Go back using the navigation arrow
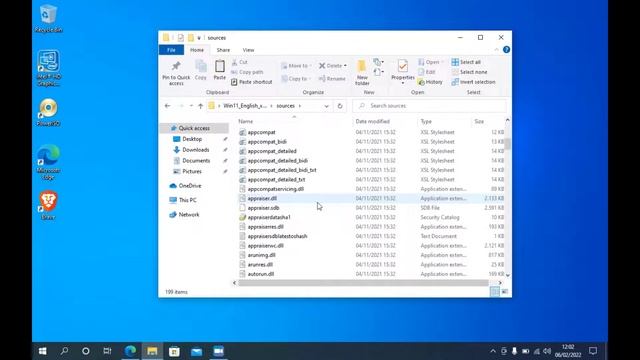This screenshot has height=360, width=640. (167, 106)
